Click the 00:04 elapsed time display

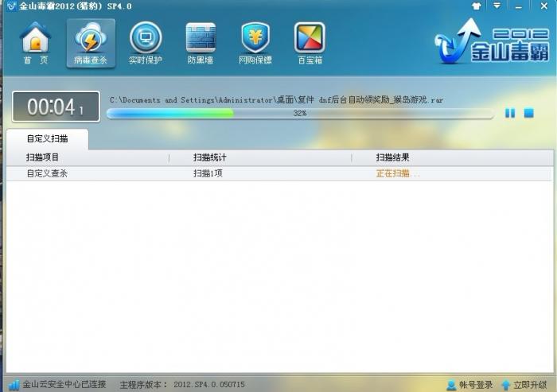pos(56,107)
